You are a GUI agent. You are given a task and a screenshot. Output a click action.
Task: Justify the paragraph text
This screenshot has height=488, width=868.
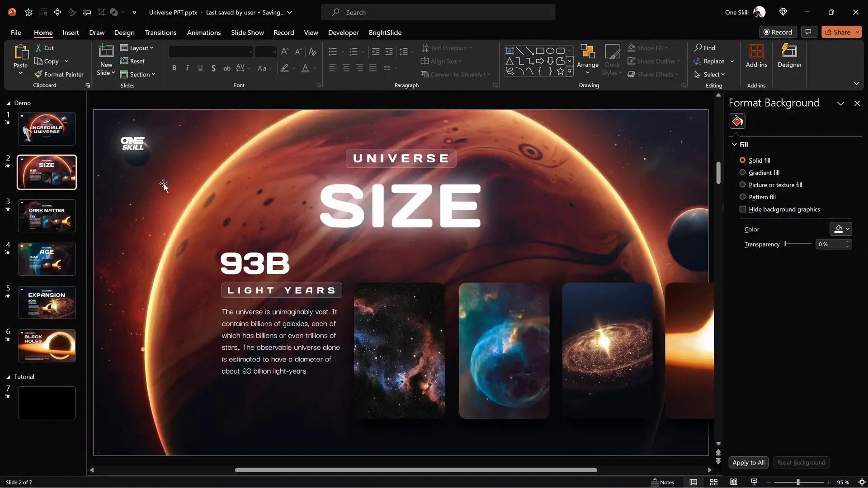click(x=373, y=68)
